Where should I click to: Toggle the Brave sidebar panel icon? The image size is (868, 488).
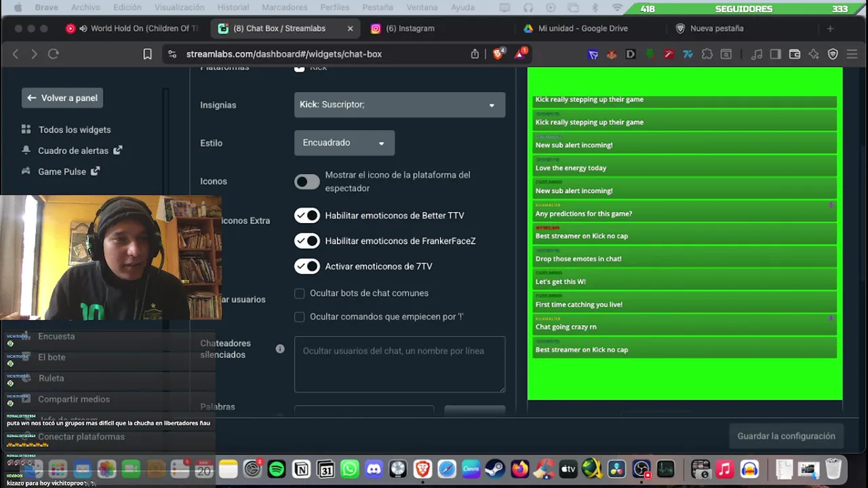click(776, 54)
